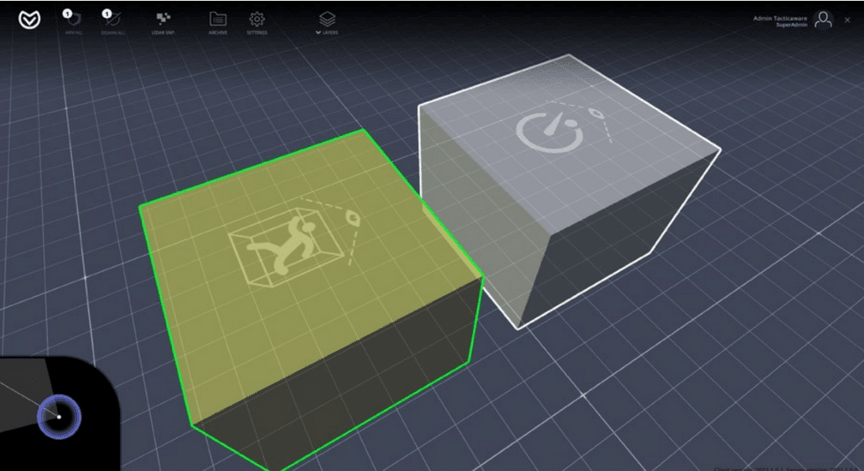This screenshot has height=471, width=864.
Task: Click the person-in-box icon on the yellow zone
Action: (x=287, y=246)
